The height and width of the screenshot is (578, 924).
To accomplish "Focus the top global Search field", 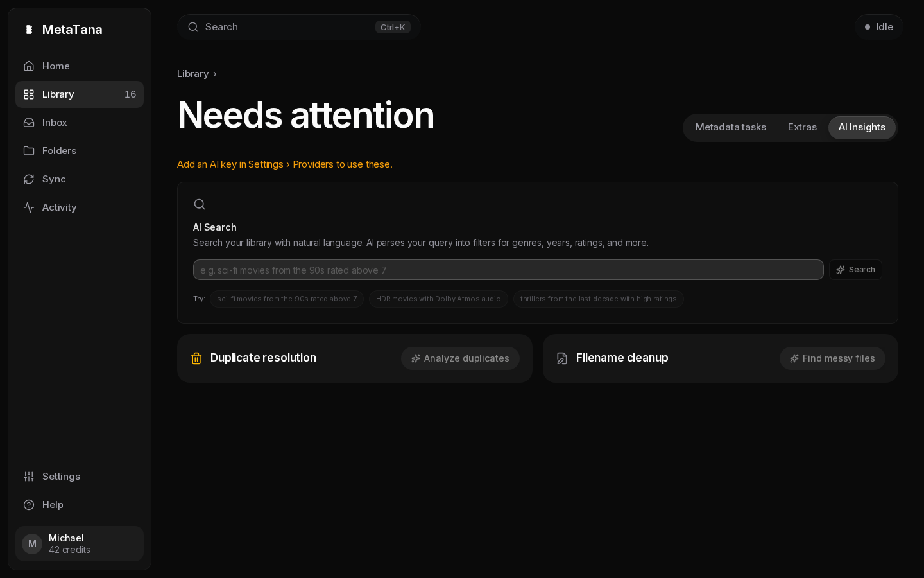I will (x=299, y=27).
